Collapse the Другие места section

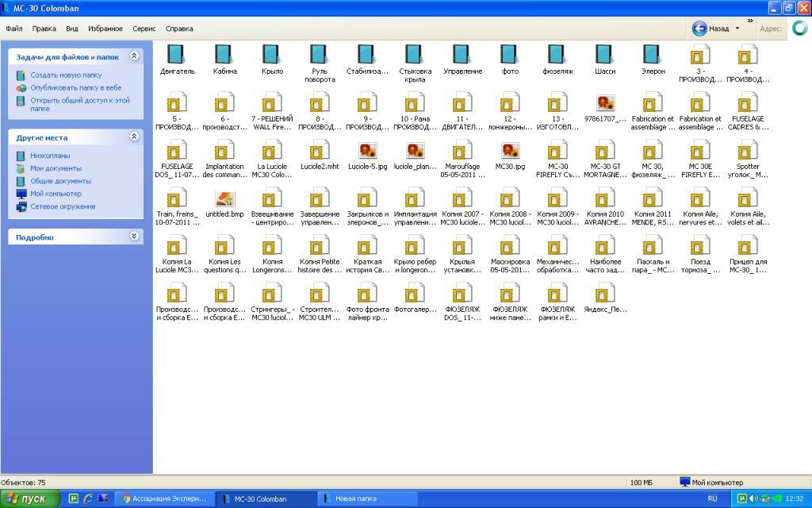coord(134,137)
